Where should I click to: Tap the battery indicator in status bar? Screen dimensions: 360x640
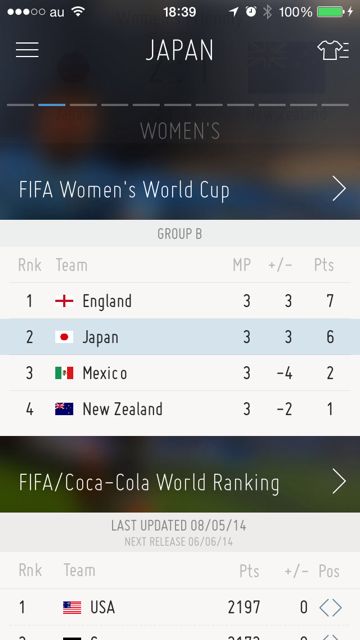pos(331,12)
